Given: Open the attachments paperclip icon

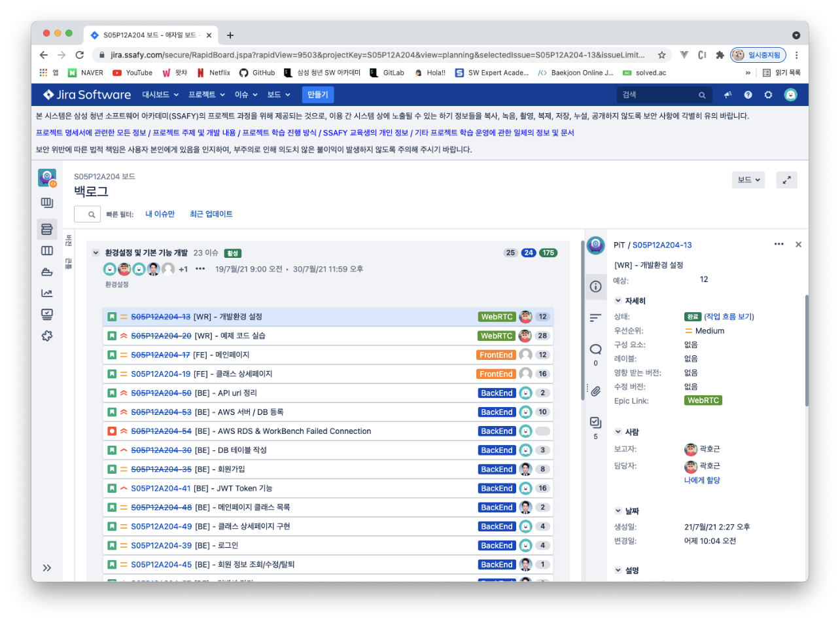Looking at the screenshot, I should [x=595, y=391].
